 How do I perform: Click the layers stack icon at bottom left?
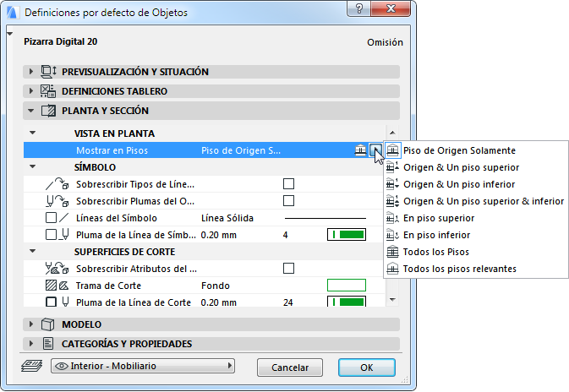(31, 366)
